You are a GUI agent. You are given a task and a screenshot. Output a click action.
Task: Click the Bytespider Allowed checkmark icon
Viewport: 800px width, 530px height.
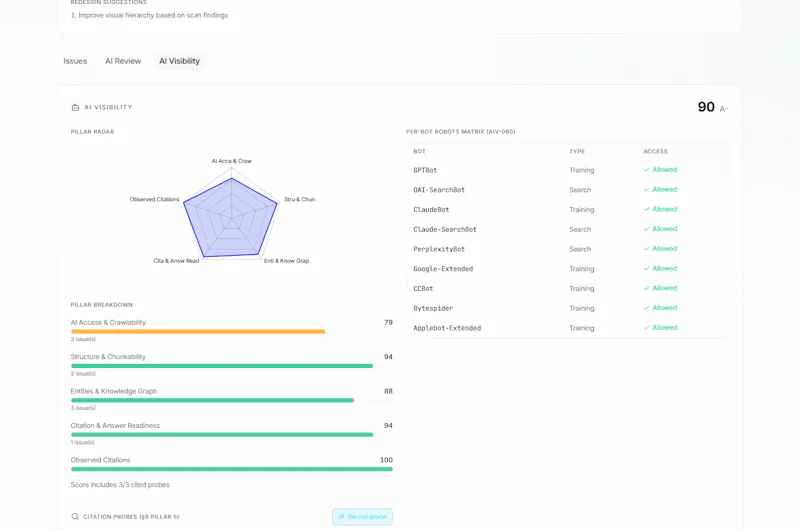click(x=646, y=308)
